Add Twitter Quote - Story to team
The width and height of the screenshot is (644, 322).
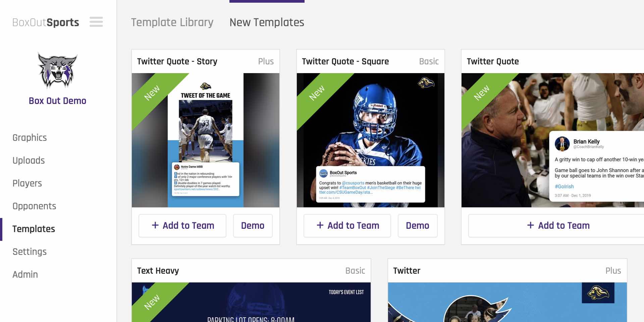(x=182, y=225)
